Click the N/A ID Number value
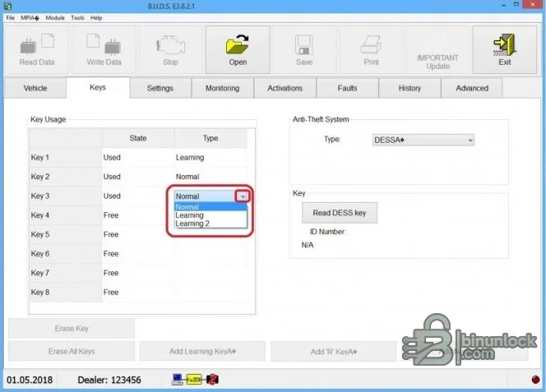Screen dimensions: 546x392 click(308, 245)
